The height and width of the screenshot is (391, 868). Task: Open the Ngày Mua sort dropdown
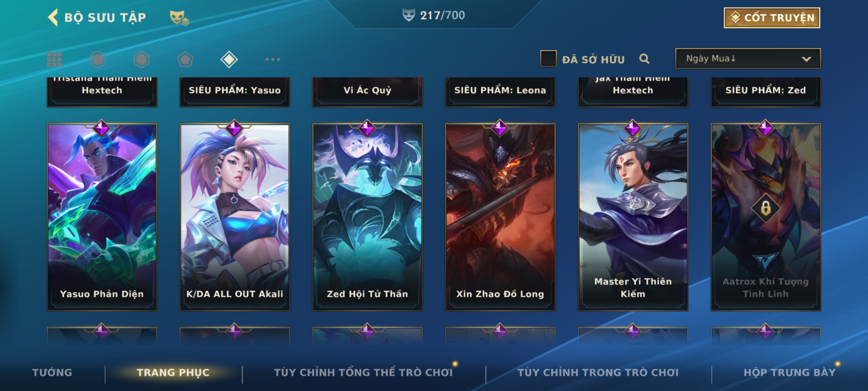(x=748, y=59)
